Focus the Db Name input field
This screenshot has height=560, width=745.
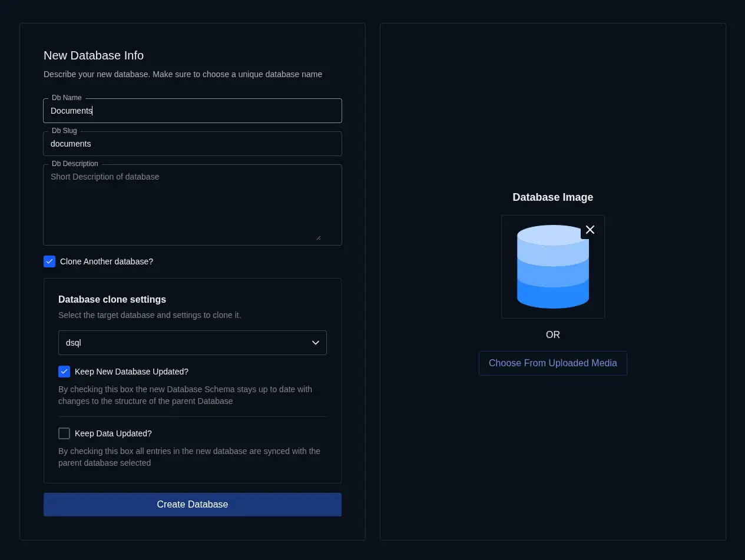[x=193, y=111]
